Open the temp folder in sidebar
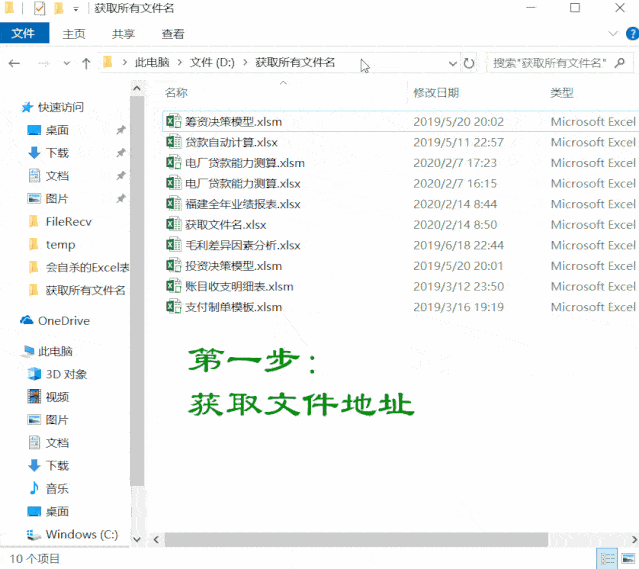This screenshot has width=639, height=569. pyautogui.click(x=60, y=245)
